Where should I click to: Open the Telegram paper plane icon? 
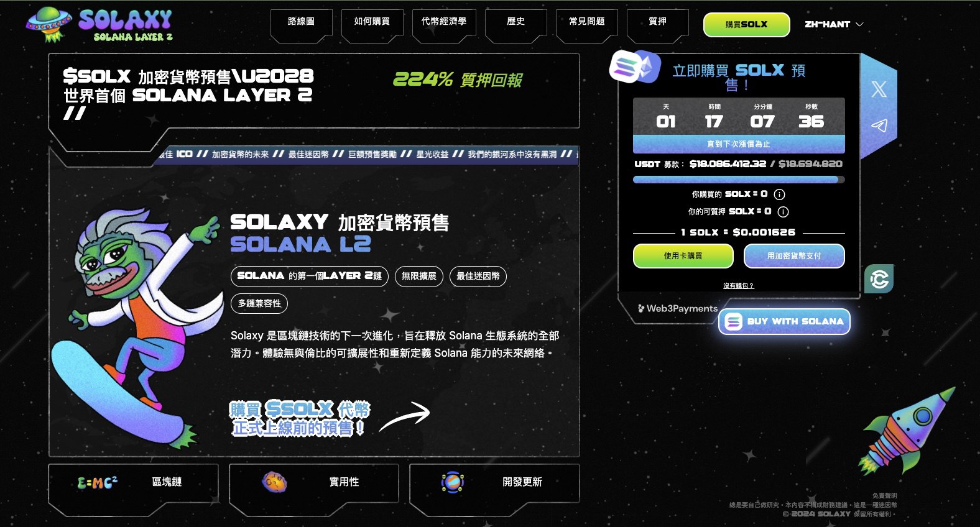pos(879,126)
